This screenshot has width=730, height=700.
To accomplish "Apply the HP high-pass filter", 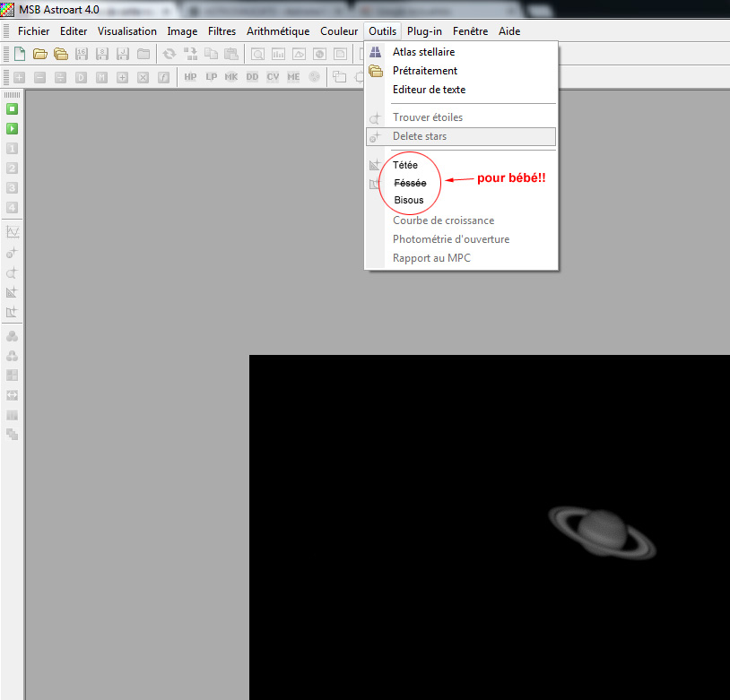I will 190,77.
